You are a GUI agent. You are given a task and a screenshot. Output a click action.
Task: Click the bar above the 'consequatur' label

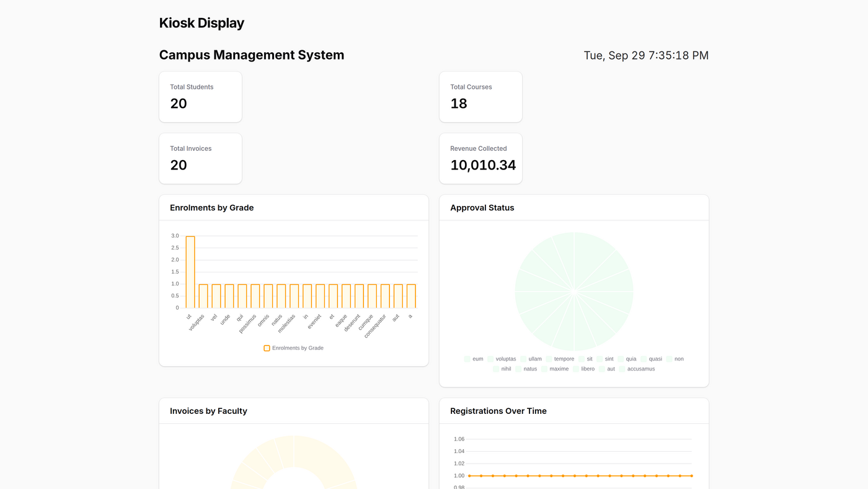tap(385, 296)
